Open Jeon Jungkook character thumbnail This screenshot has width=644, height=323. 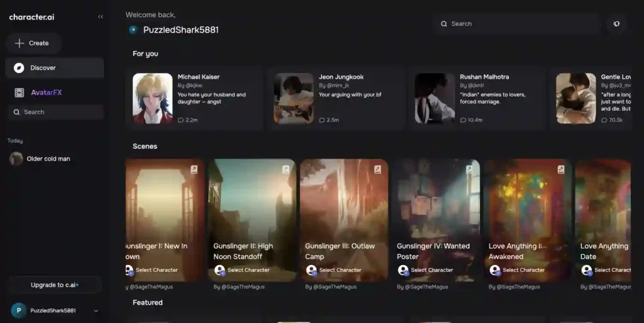click(294, 99)
